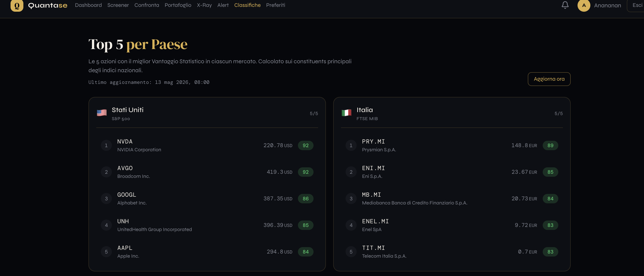This screenshot has height=276, width=644.
Task: Select the AAPL Apple row
Action: 207,252
